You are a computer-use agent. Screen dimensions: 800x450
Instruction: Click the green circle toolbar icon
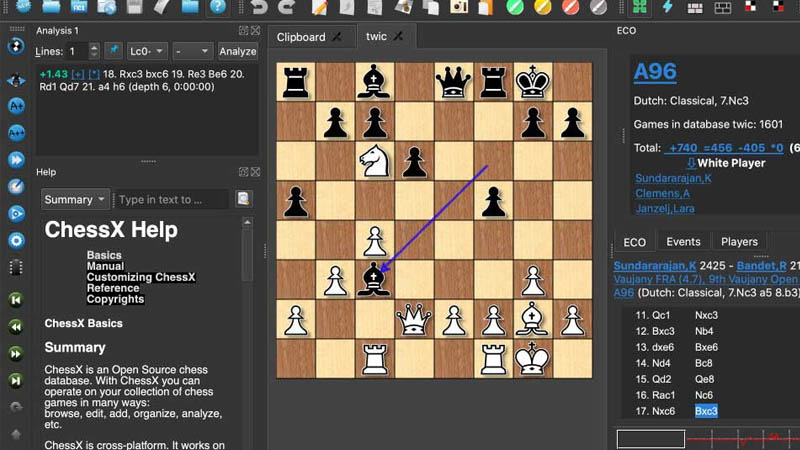[515, 7]
